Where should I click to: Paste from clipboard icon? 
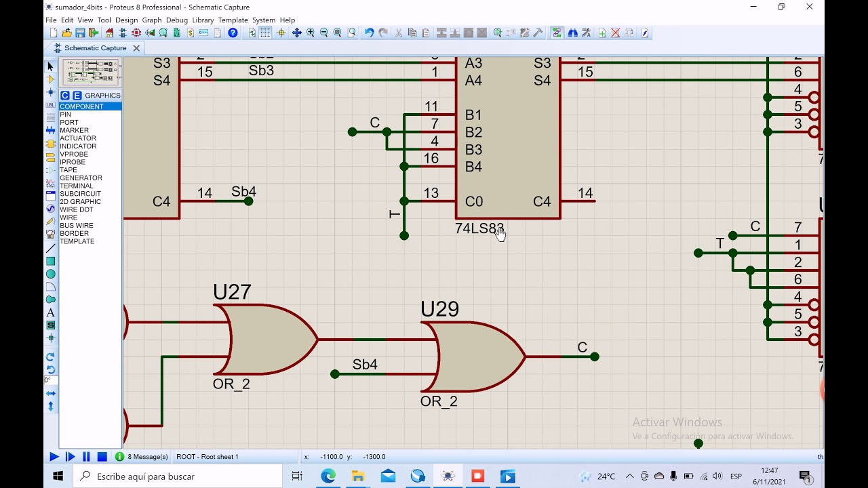(425, 33)
